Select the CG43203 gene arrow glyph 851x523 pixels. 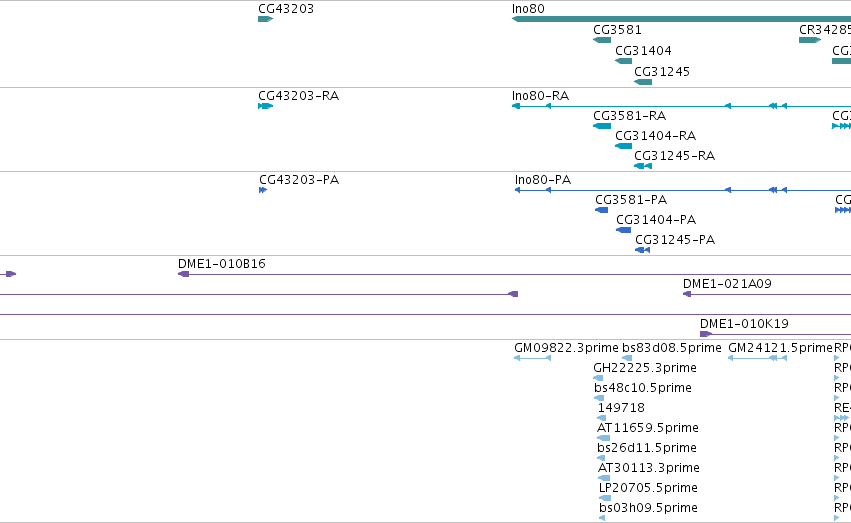coord(265,19)
